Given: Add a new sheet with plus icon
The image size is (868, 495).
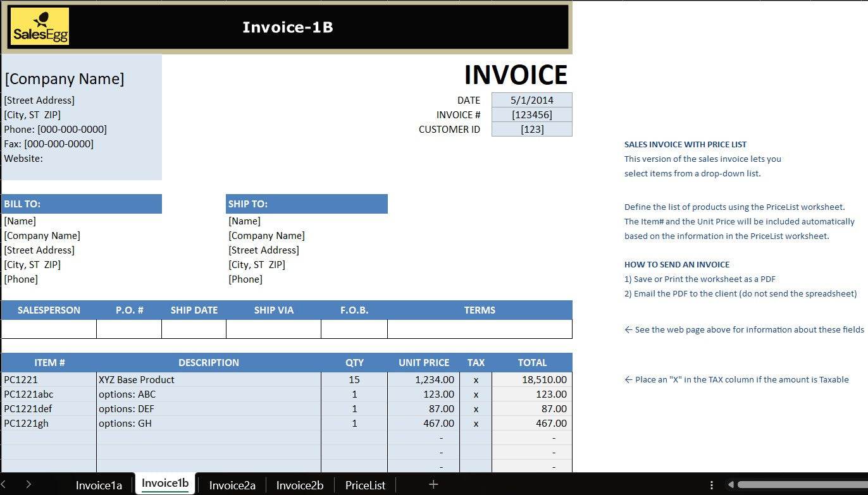Looking at the screenshot, I should [x=433, y=484].
